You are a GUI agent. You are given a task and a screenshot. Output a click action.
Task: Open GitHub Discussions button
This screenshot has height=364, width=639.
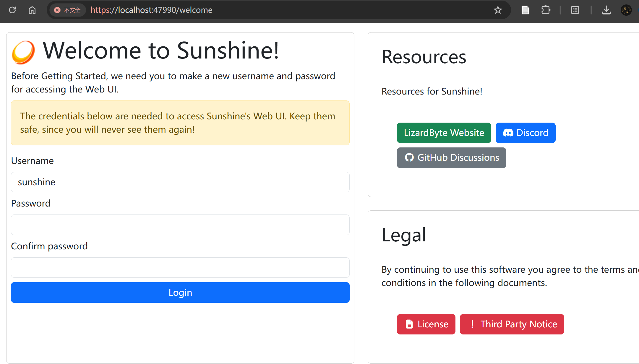tap(451, 157)
